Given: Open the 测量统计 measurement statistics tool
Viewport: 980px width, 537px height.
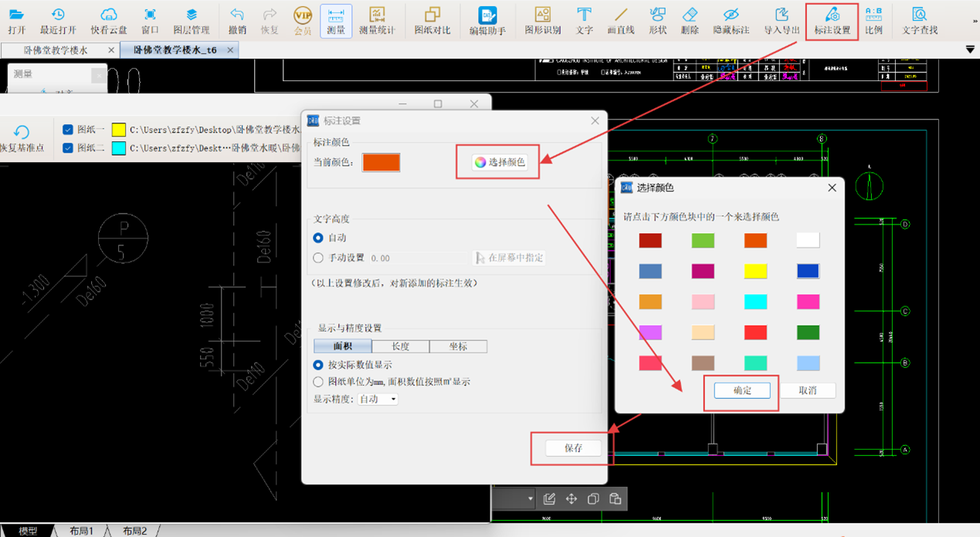Looking at the screenshot, I should tap(377, 21).
